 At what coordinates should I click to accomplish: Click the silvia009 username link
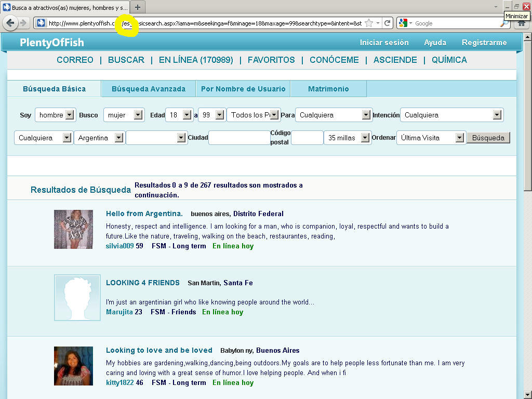(120, 246)
